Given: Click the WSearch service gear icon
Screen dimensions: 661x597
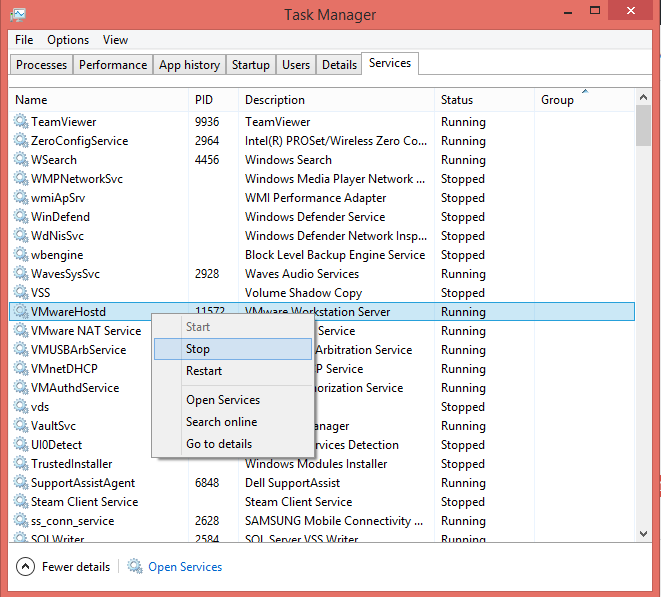Looking at the screenshot, I should (20, 159).
